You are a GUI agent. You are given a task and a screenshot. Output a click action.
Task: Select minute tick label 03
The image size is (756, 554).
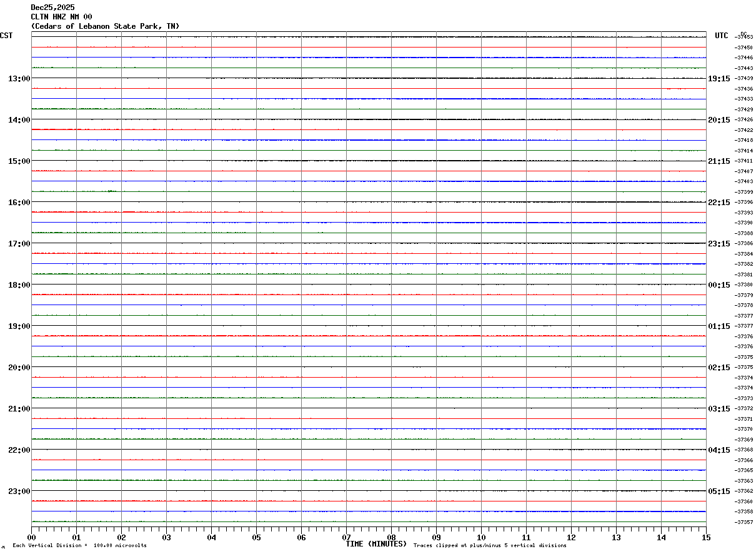point(166,537)
